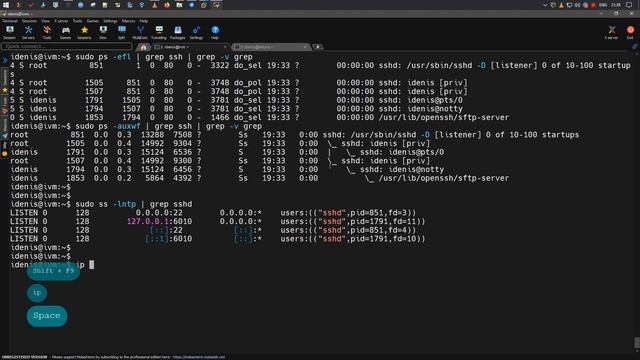Close the first idenis session tab

(x=224, y=47)
